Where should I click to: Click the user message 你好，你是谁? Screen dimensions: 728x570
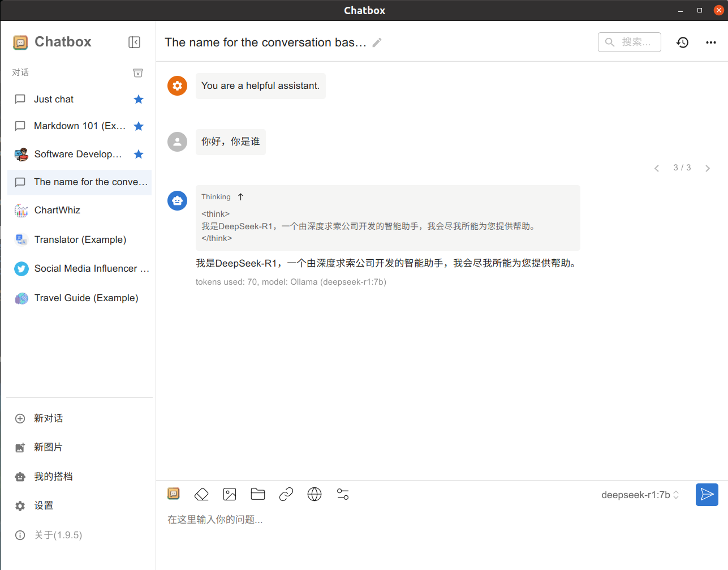point(231,142)
